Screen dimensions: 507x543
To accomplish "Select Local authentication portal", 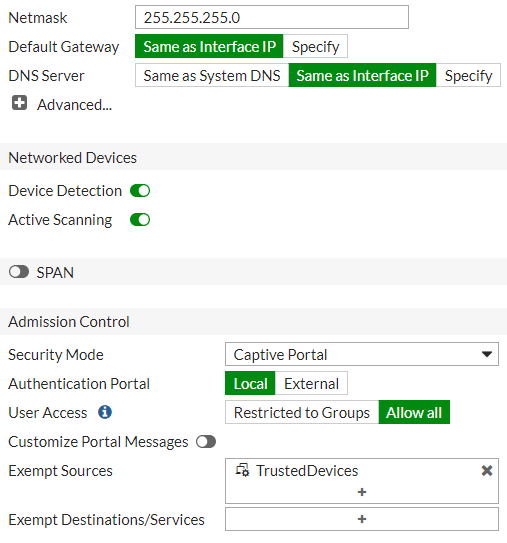I will pyautogui.click(x=250, y=383).
